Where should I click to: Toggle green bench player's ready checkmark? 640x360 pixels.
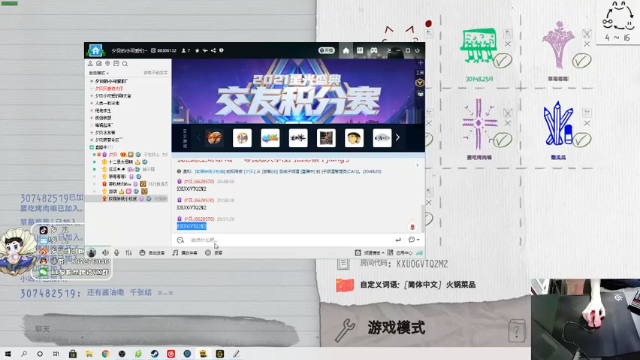click(502, 61)
